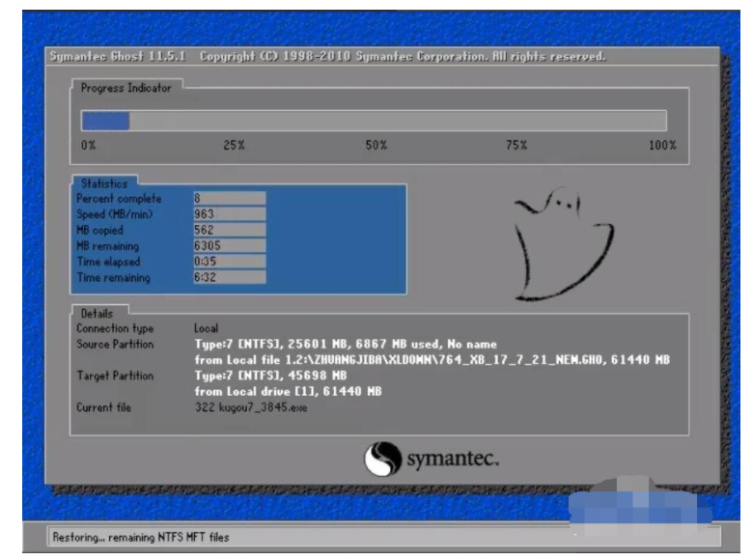This screenshot has width=753, height=560.
Task: Click the MB remaining value field
Action: [x=229, y=246]
